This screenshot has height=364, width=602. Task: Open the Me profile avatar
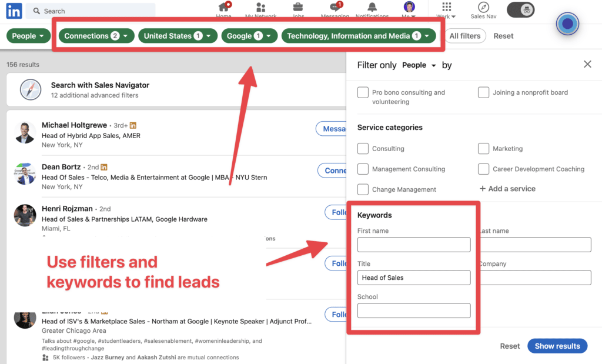[x=409, y=6]
